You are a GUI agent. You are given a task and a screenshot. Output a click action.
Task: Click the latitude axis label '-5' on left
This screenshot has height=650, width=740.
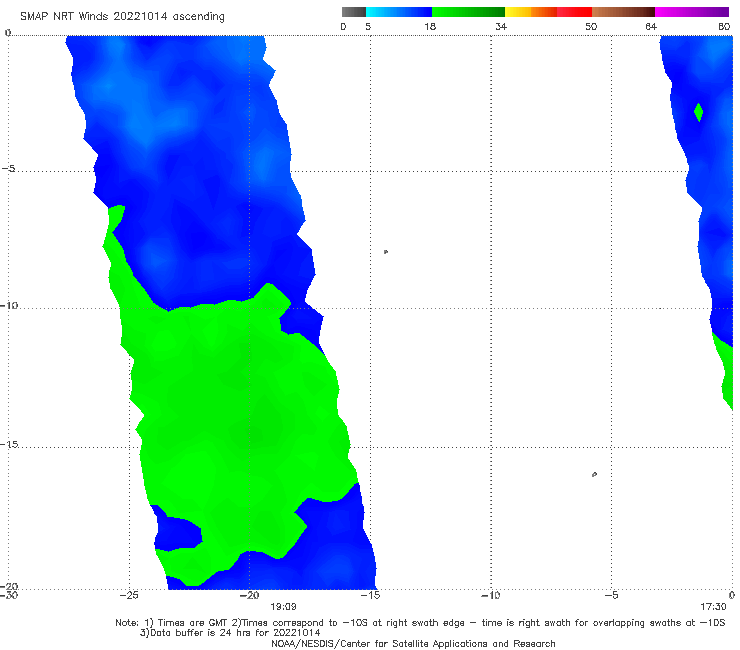click(x=9, y=169)
